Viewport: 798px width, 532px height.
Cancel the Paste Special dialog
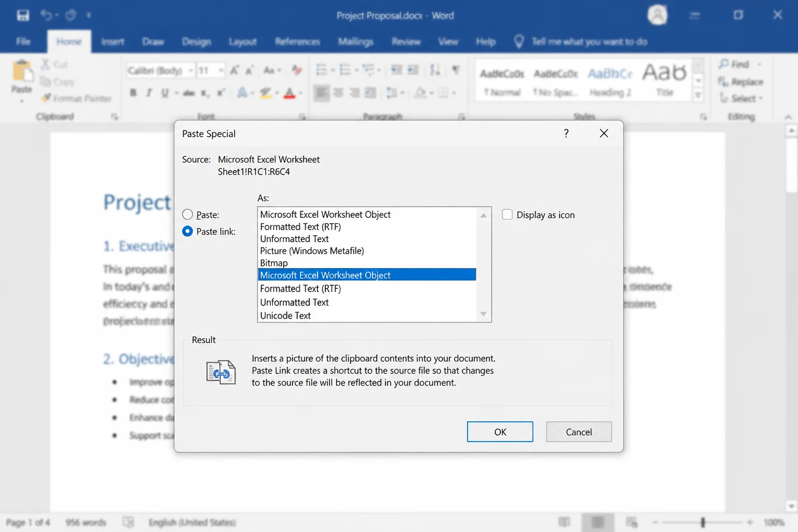[x=579, y=432]
